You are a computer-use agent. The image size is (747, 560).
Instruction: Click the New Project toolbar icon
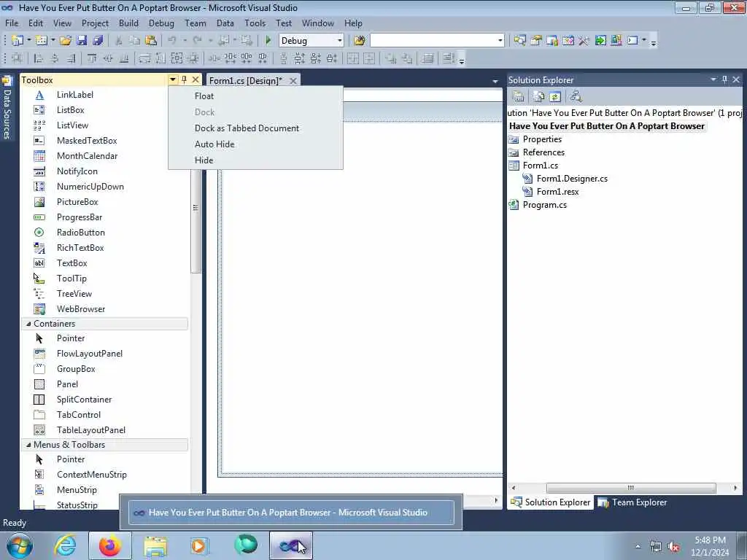(18, 41)
